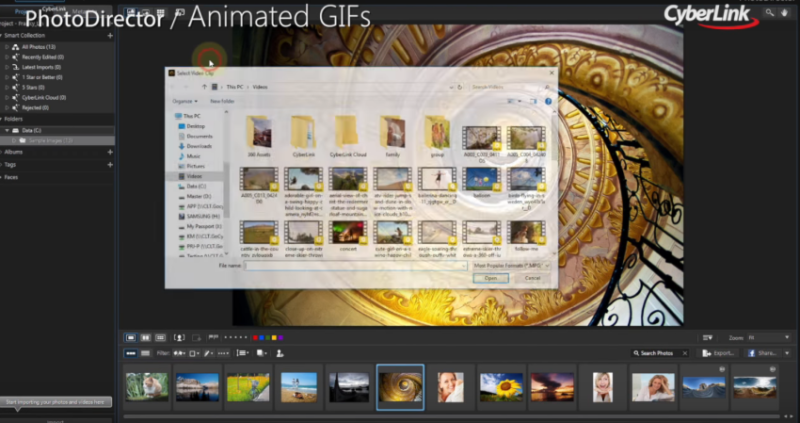Select Rejected (0) smart collection
The width and height of the screenshot is (800, 423).
35,108
